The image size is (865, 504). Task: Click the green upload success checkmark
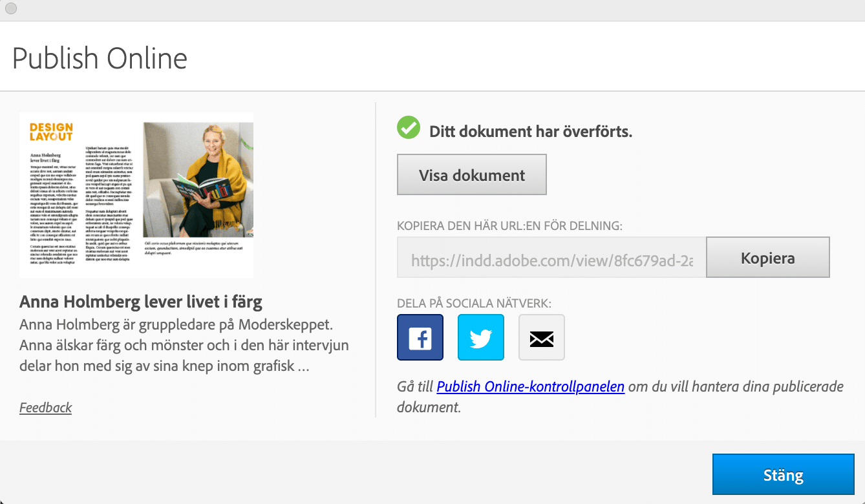[x=409, y=128]
